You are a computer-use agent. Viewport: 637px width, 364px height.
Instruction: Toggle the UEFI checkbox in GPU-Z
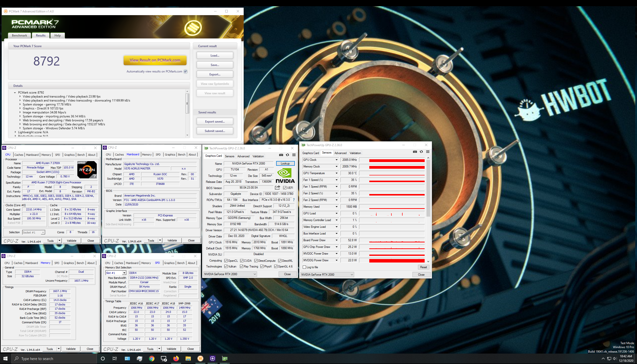pyautogui.click(x=284, y=188)
